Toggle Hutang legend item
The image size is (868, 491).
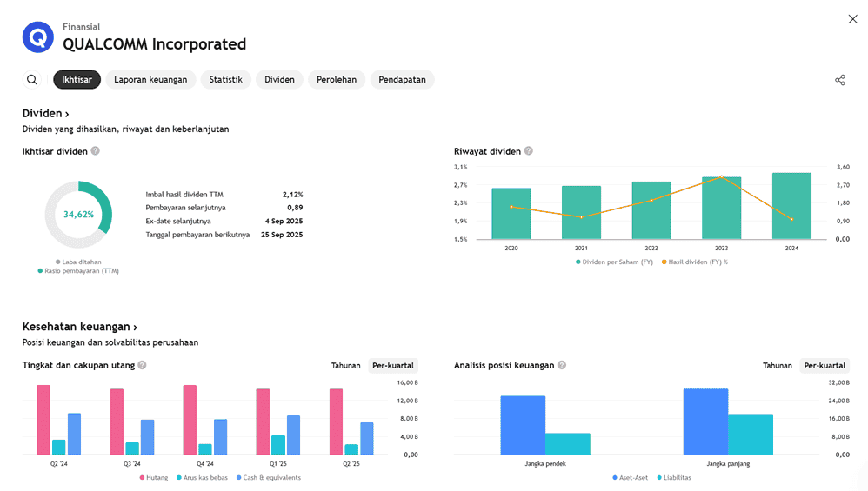(x=154, y=478)
